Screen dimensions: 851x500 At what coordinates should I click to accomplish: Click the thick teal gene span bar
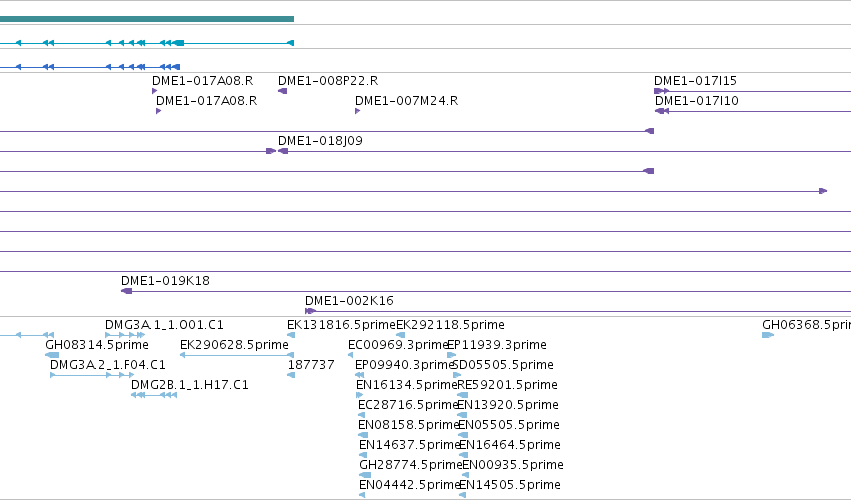click(147, 19)
